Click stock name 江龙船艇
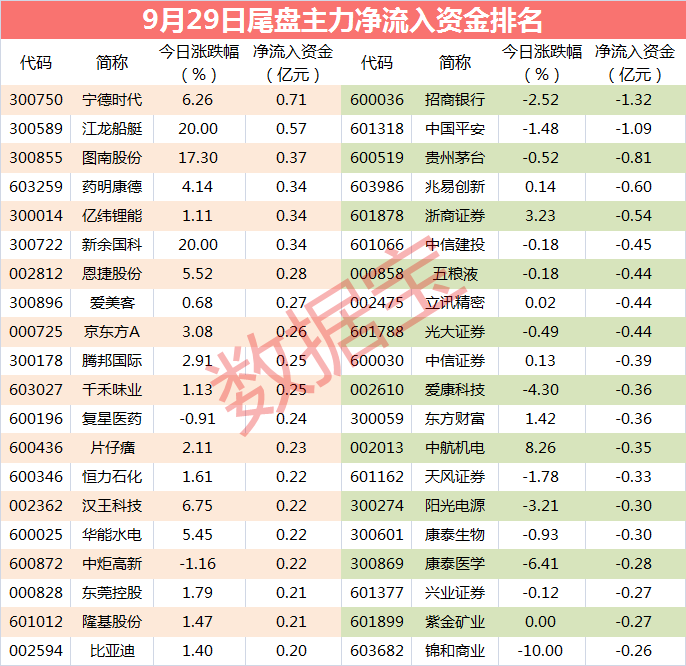Image resolution: width=686 pixels, height=666 pixels. point(112,129)
